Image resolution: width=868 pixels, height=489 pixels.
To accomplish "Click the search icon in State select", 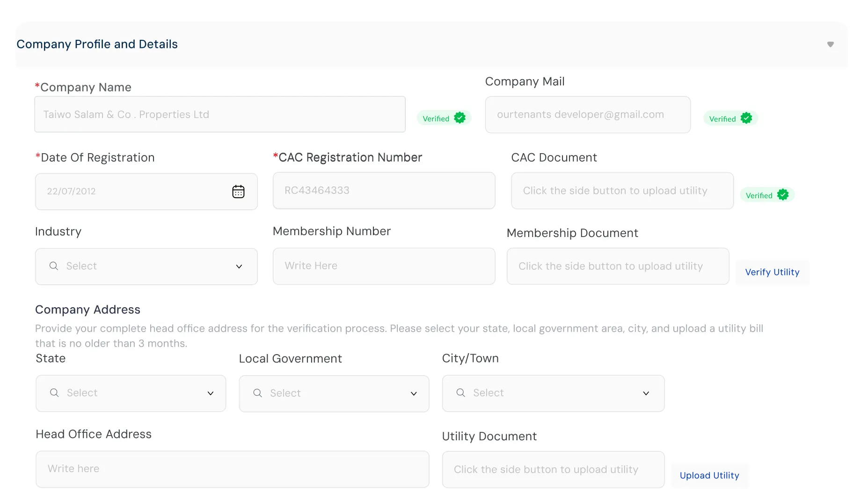I will click(x=54, y=393).
